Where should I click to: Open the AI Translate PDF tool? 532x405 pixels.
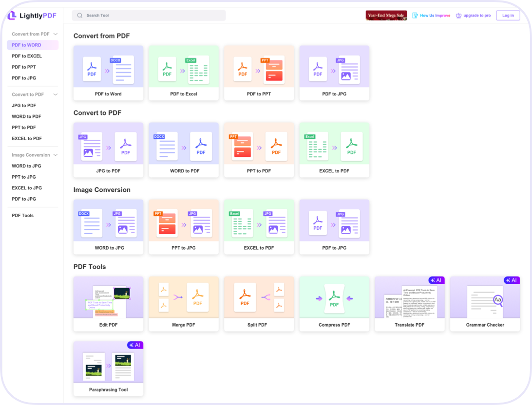coord(409,304)
